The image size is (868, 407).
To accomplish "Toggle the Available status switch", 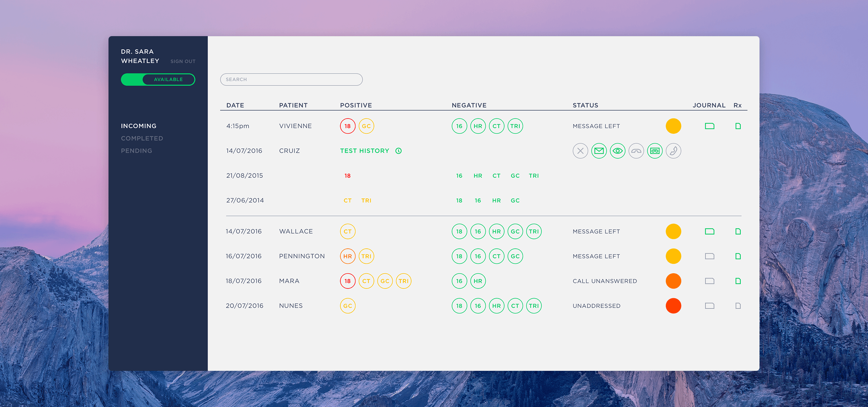I will (158, 80).
